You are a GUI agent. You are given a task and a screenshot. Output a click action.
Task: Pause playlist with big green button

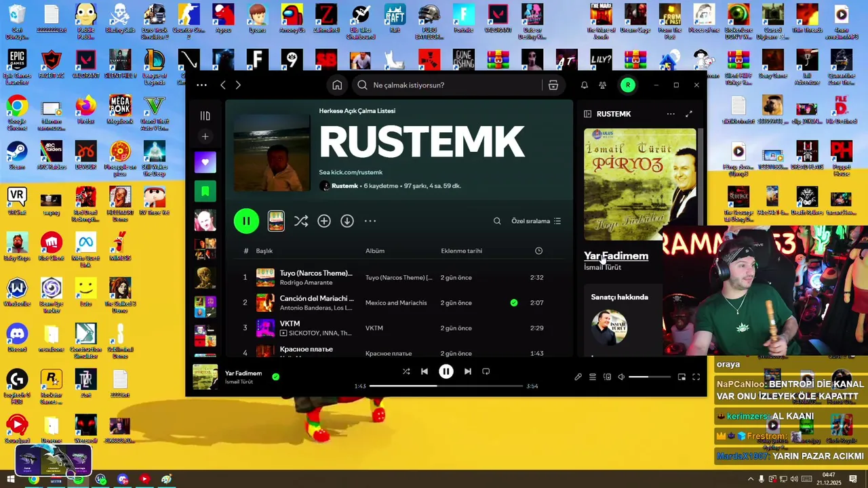tap(246, 221)
